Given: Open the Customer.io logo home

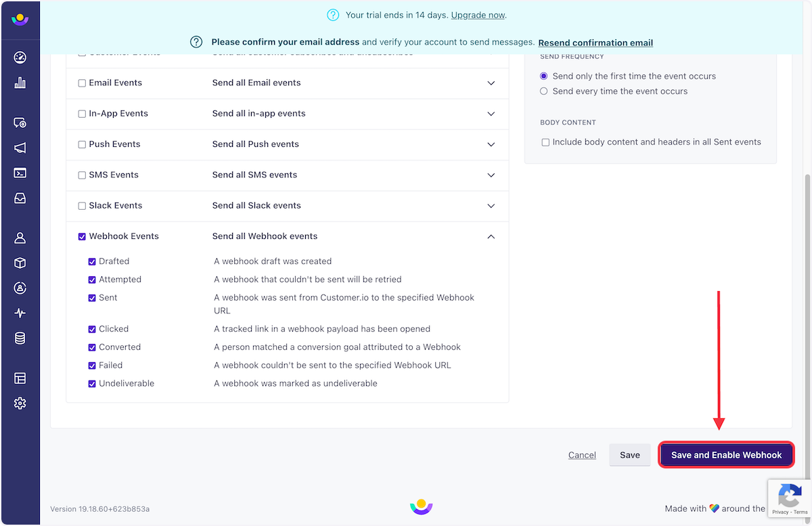Looking at the screenshot, I should (20, 20).
